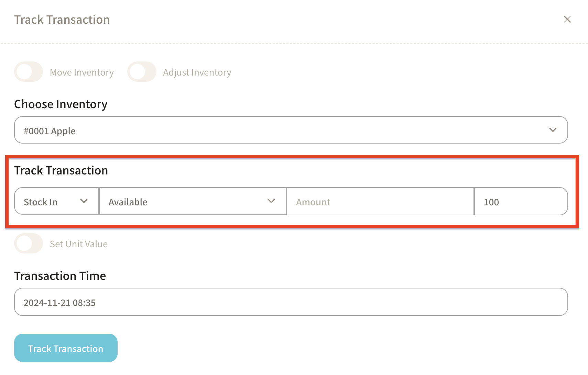Screen dimensions: 588x375
Task: Click the Choose Inventory heading
Action: [61, 104]
